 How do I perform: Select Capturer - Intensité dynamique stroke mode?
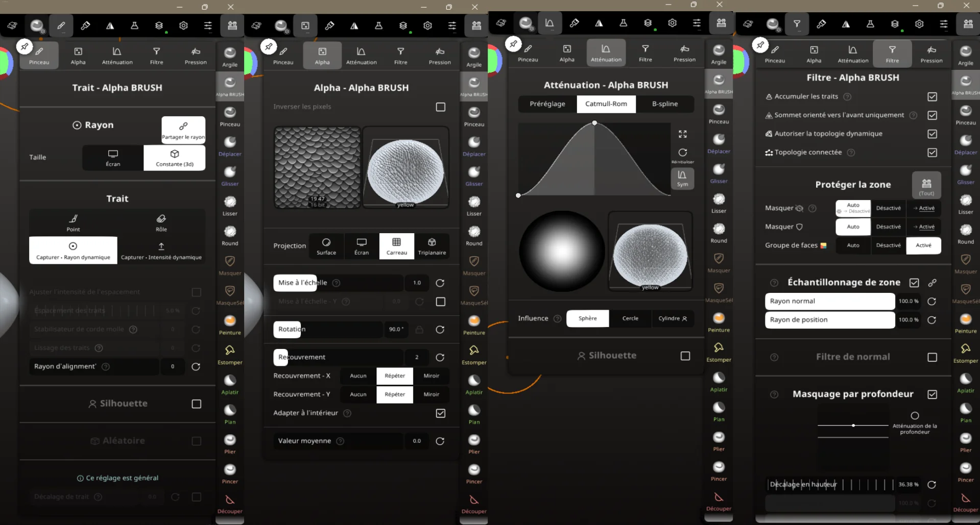[x=161, y=251]
